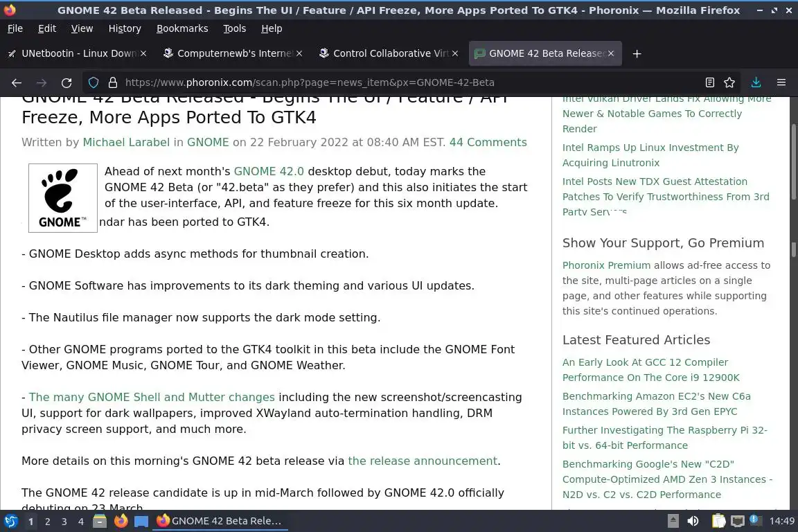This screenshot has width=798, height=532.
Task: Open Intel Vulkan Driver Lands Fix article
Action: [x=666, y=114]
